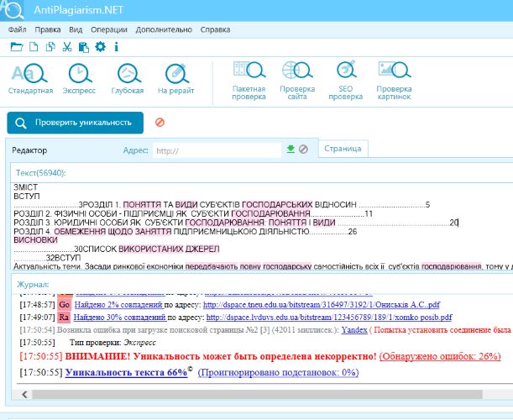Click the Yandex link in the log

[354, 330]
